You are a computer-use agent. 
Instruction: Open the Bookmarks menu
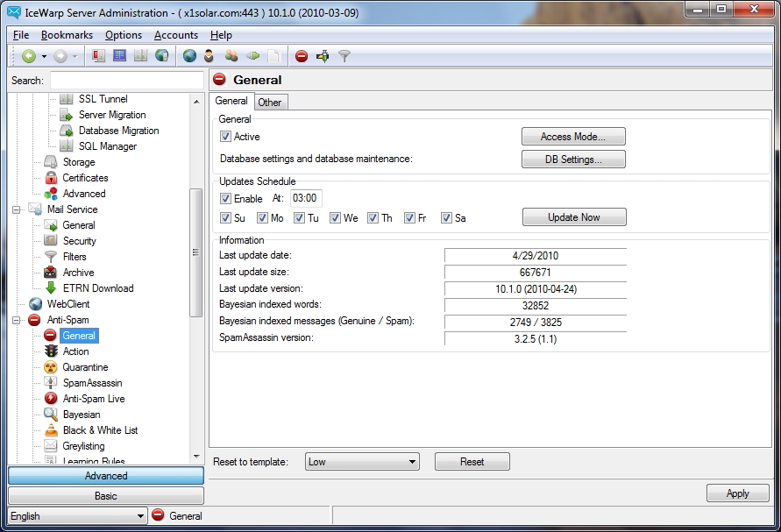(x=67, y=35)
